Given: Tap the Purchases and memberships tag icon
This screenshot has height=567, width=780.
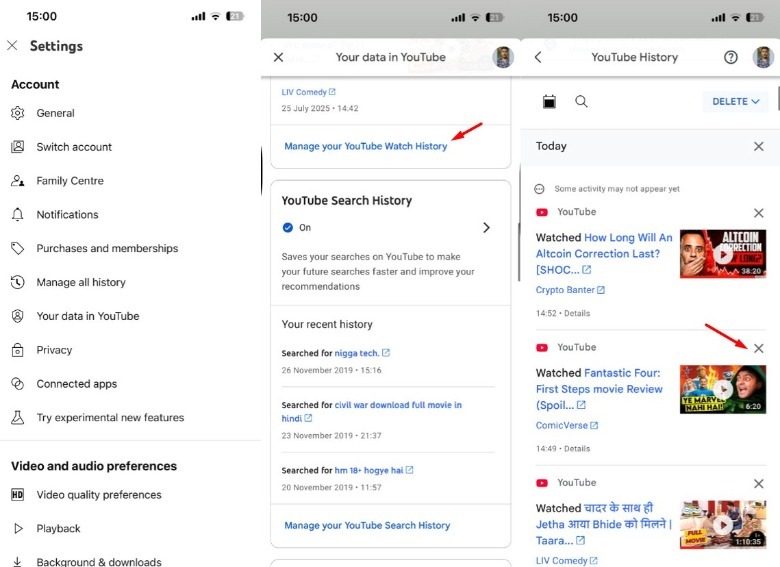Looking at the screenshot, I should click(x=17, y=248).
